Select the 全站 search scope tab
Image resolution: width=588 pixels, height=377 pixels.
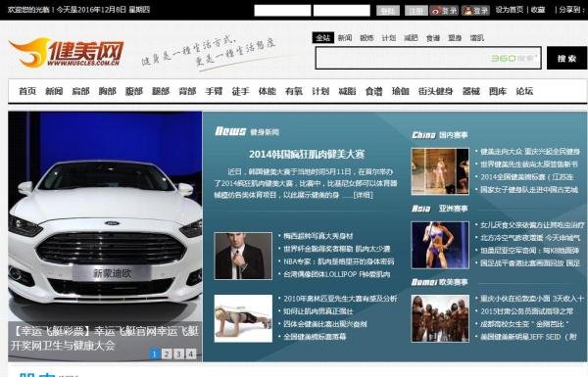(322, 38)
